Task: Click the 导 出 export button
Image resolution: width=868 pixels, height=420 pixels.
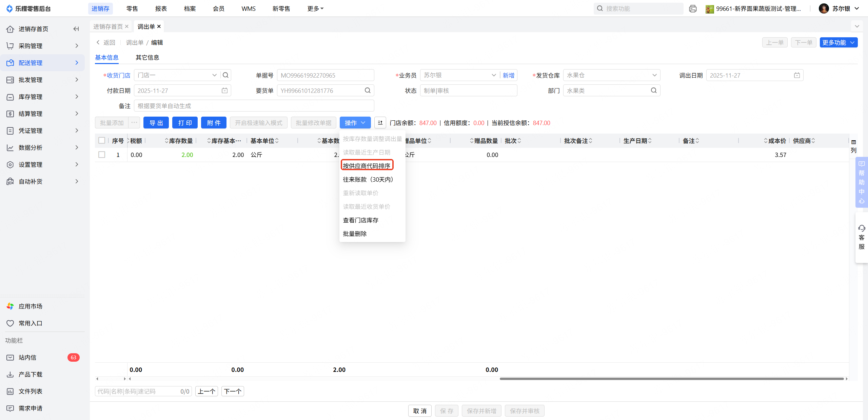Action: [x=156, y=123]
